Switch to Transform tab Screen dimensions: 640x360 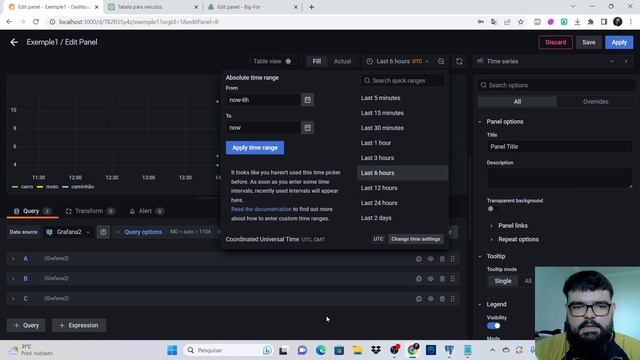tap(89, 211)
